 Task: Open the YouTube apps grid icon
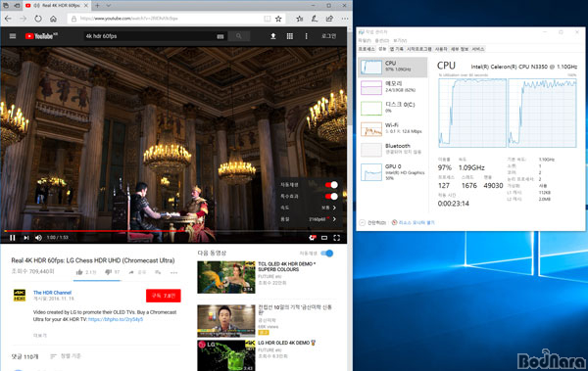(x=290, y=36)
